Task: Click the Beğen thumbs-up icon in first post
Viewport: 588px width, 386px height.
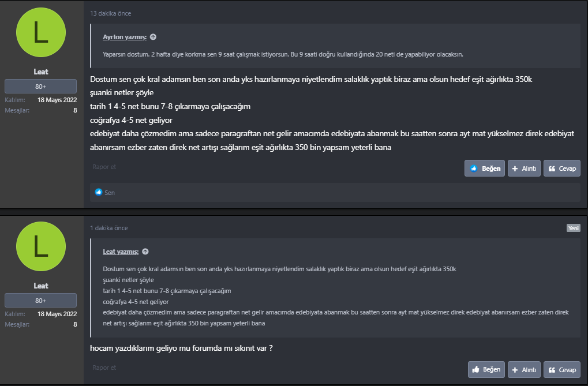Action: click(x=474, y=168)
